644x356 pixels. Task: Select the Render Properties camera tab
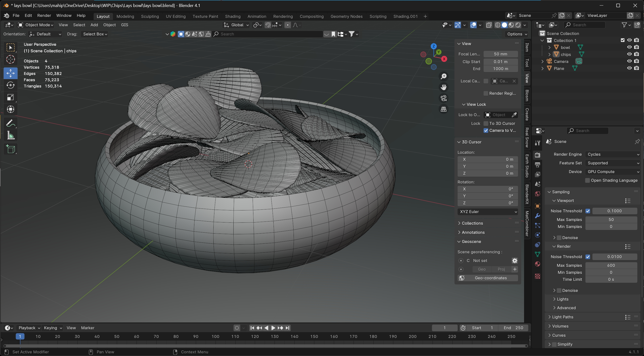point(537,155)
